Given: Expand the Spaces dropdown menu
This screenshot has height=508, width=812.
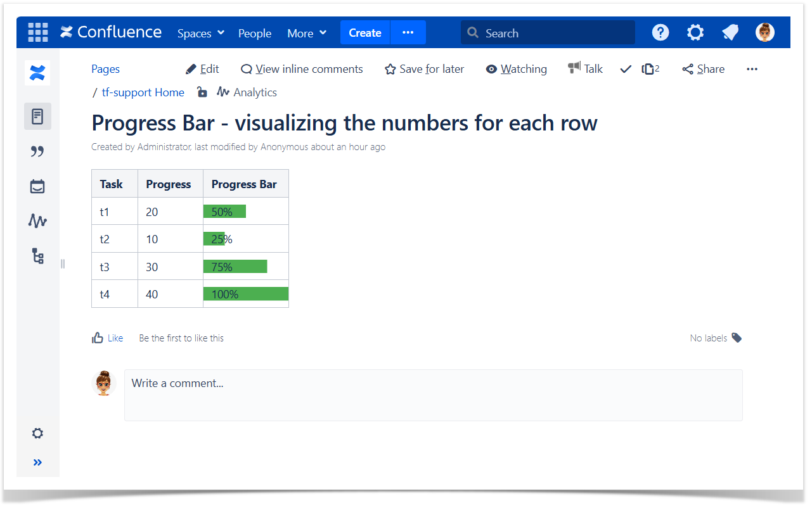Looking at the screenshot, I should 201,33.
